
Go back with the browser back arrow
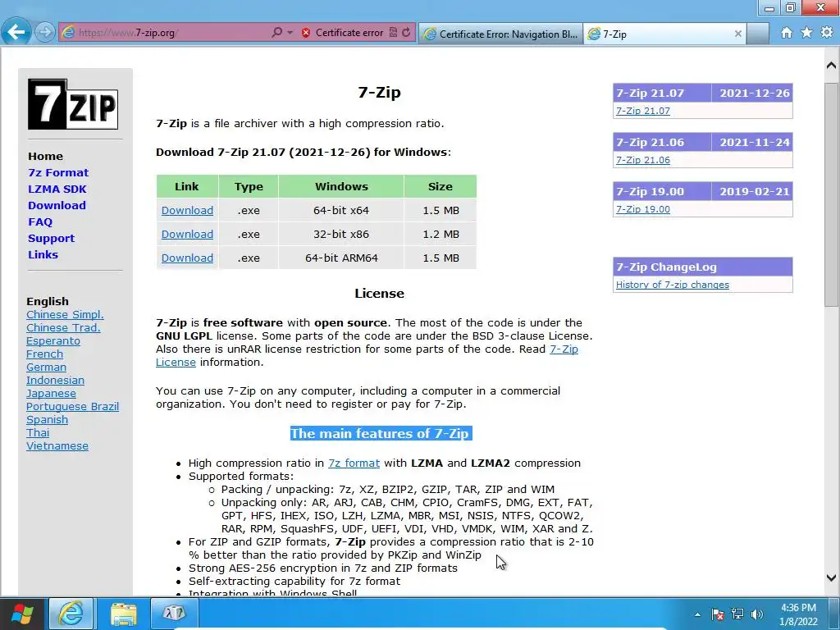16,32
